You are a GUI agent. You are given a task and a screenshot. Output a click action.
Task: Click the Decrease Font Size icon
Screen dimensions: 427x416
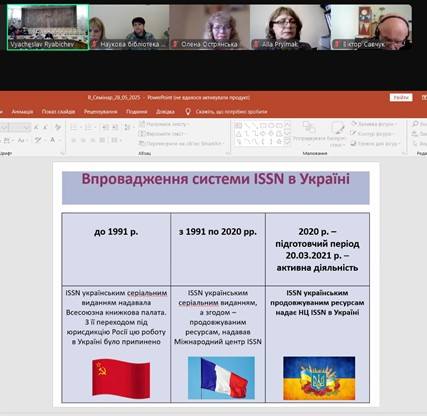pos(45,127)
